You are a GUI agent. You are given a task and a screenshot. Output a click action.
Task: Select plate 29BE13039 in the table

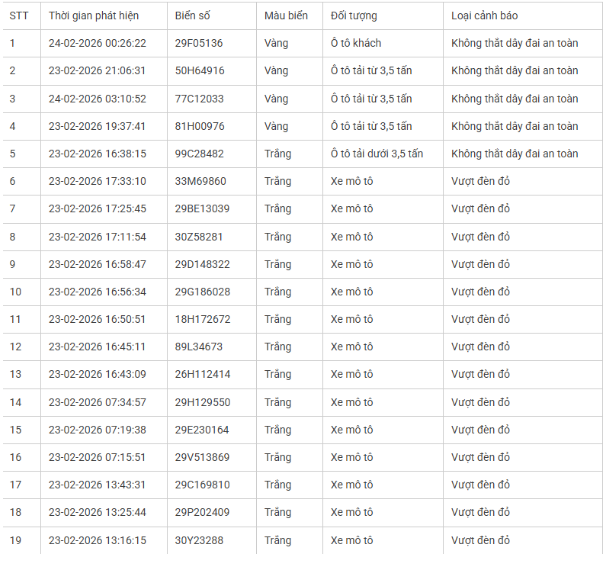(201, 209)
